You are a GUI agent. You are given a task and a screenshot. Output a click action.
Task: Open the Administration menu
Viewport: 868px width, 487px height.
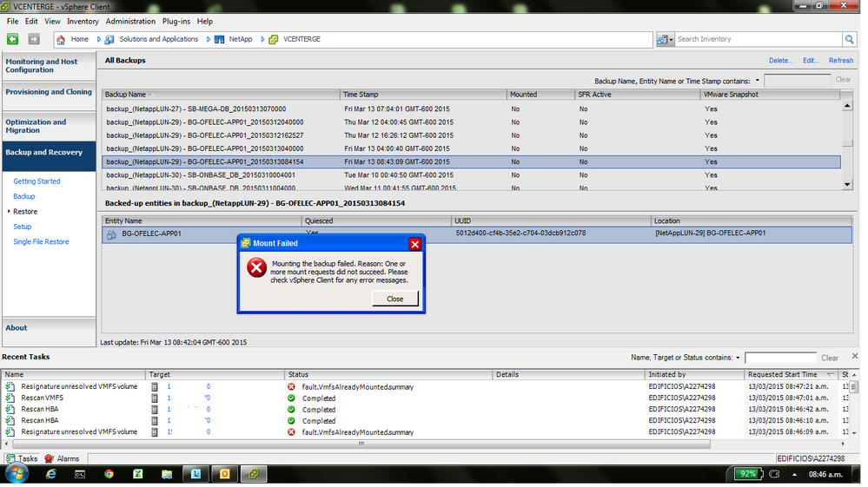pos(132,22)
